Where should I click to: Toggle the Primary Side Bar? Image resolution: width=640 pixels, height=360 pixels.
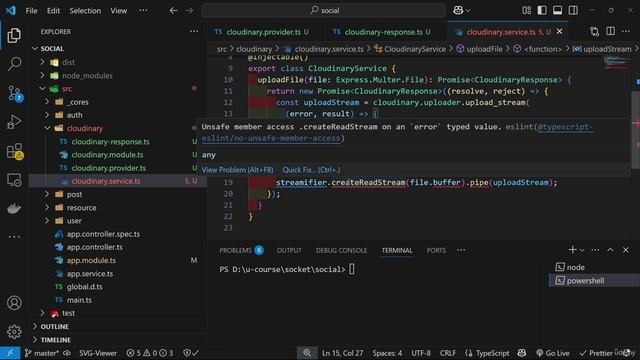(x=542, y=10)
